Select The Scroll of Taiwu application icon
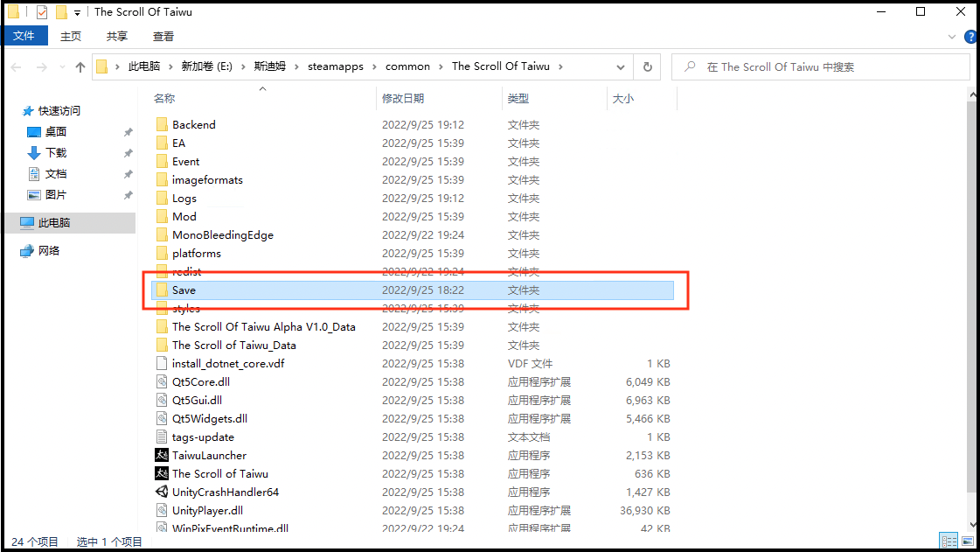Viewport: 980px width, 552px height. 162,474
